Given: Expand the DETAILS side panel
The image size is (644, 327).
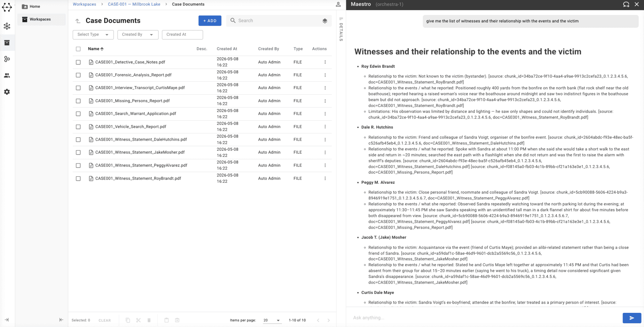Looking at the screenshot, I should pyautogui.click(x=341, y=29).
